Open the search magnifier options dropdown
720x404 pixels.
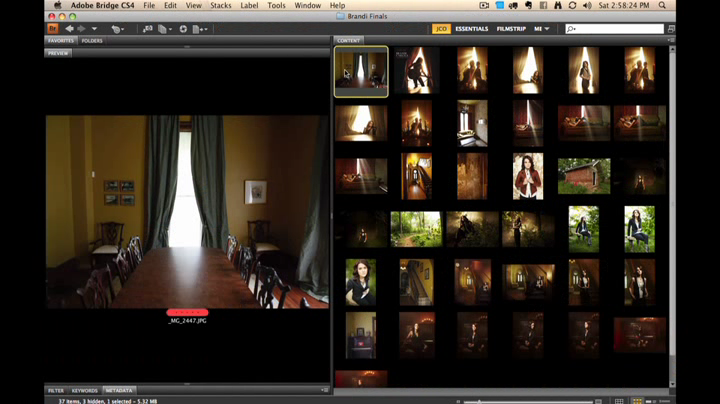pyautogui.click(x=571, y=29)
